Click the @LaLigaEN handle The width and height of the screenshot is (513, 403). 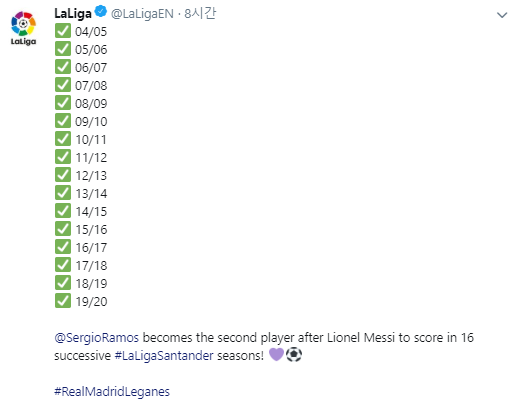pos(142,14)
